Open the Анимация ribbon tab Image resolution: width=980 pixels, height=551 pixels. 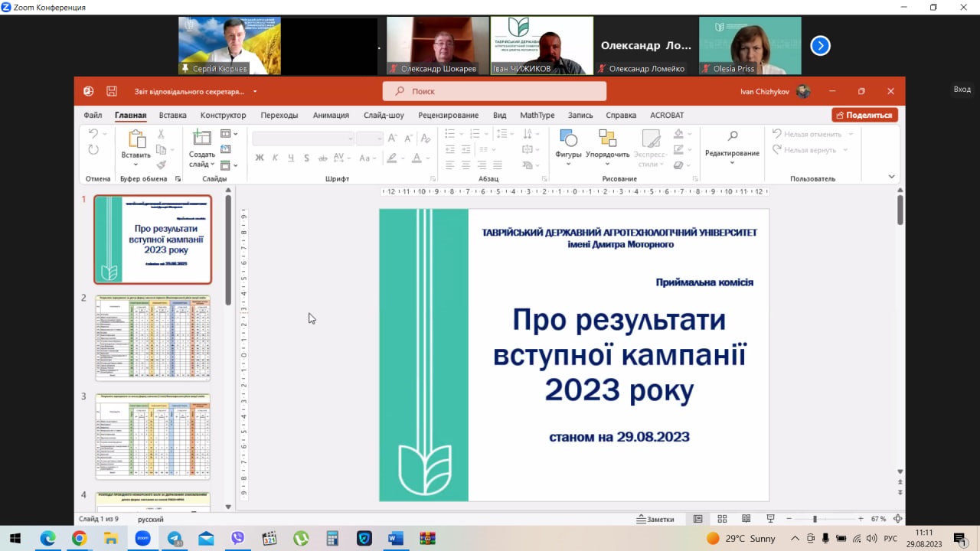coord(331,116)
